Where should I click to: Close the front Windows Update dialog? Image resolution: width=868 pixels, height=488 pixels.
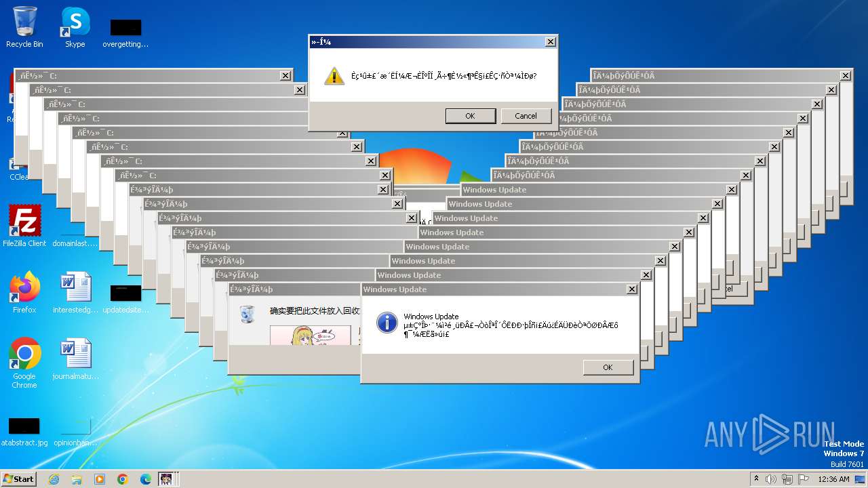coord(631,289)
